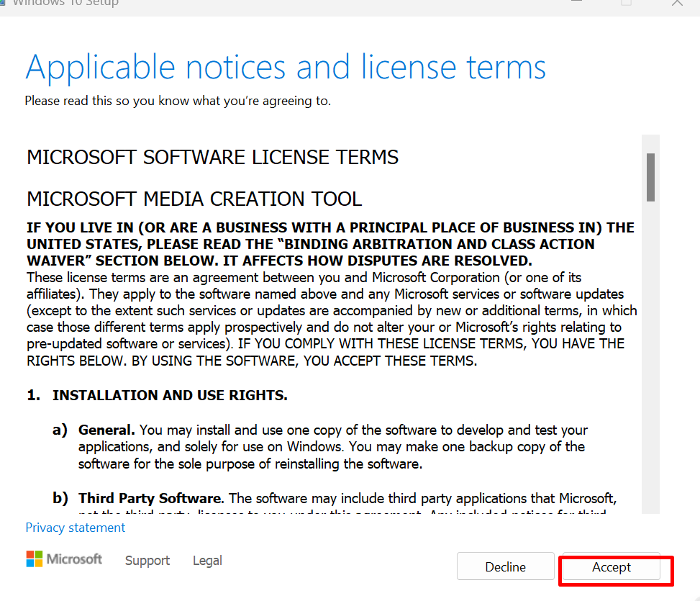Click 'MICROSOFT MEDIA CREATION TOOL' heading
The image size is (700, 601).
pyautogui.click(x=194, y=199)
